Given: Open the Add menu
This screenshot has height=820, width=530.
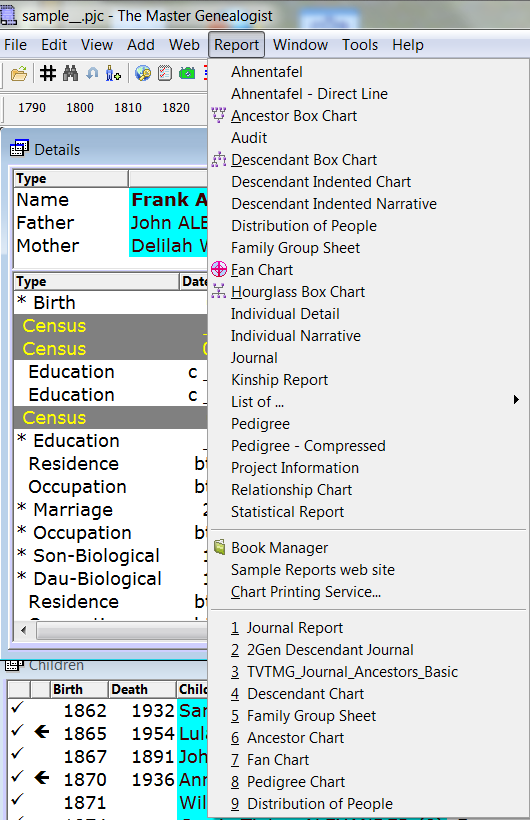Looking at the screenshot, I should [140, 45].
